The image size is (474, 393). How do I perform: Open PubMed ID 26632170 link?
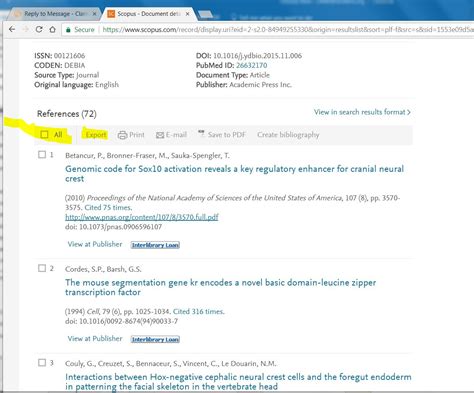252,65
